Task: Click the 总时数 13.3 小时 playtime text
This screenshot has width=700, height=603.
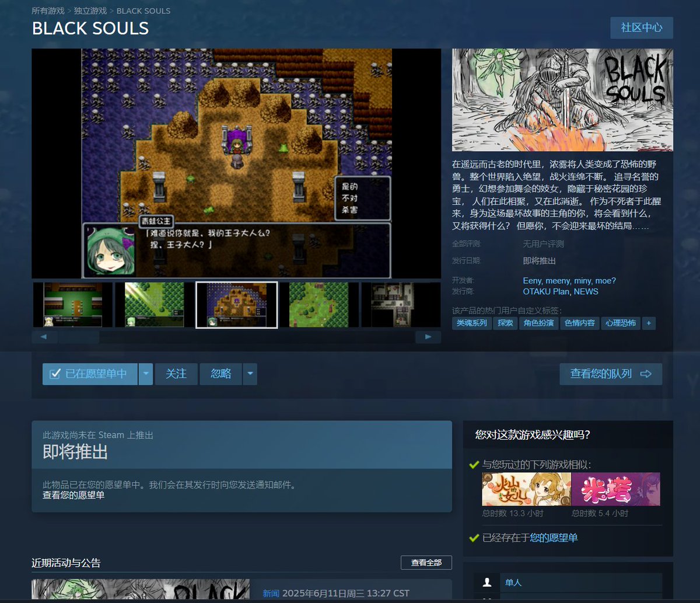Action: pyautogui.click(x=513, y=513)
